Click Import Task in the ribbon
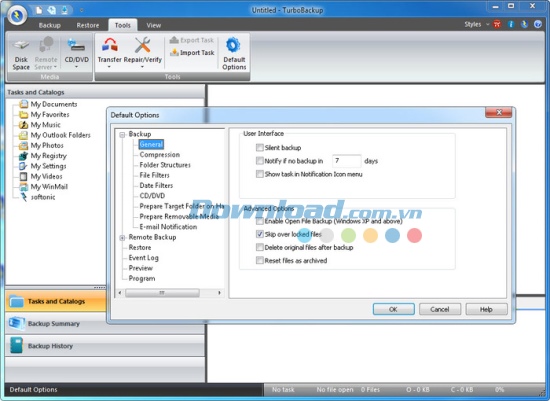550x401 pixels. 192,53
